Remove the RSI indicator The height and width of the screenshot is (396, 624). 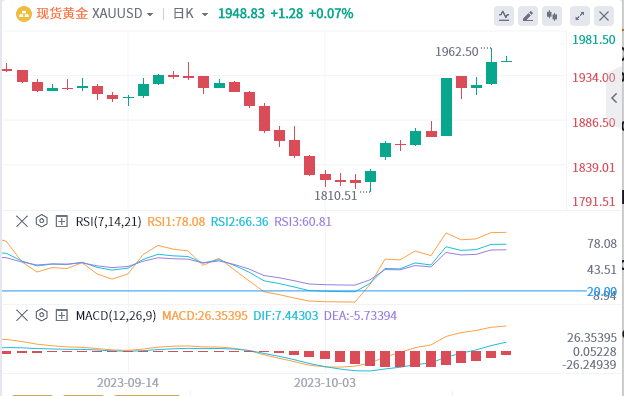click(22, 221)
